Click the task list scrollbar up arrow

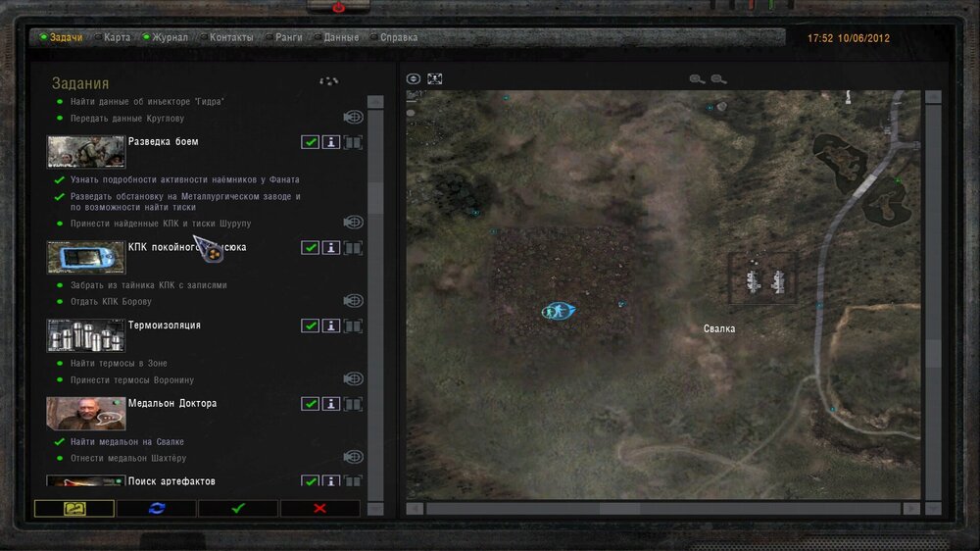point(375,101)
